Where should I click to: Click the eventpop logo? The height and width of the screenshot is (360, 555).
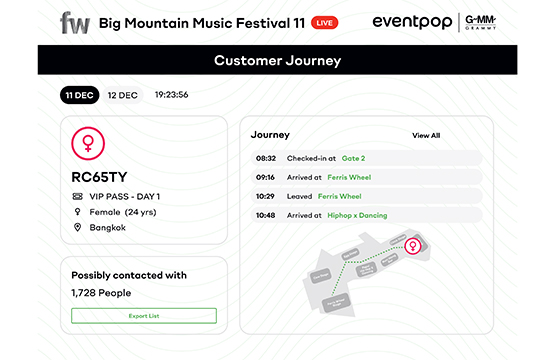click(x=412, y=22)
